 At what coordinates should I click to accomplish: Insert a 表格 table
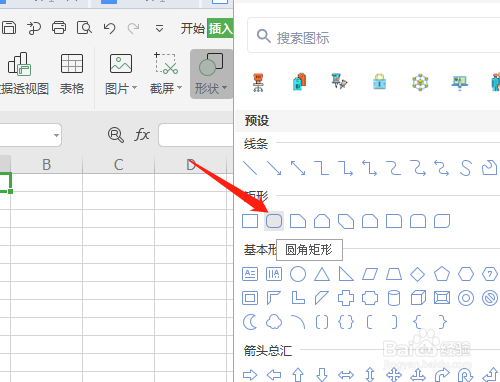tap(72, 74)
